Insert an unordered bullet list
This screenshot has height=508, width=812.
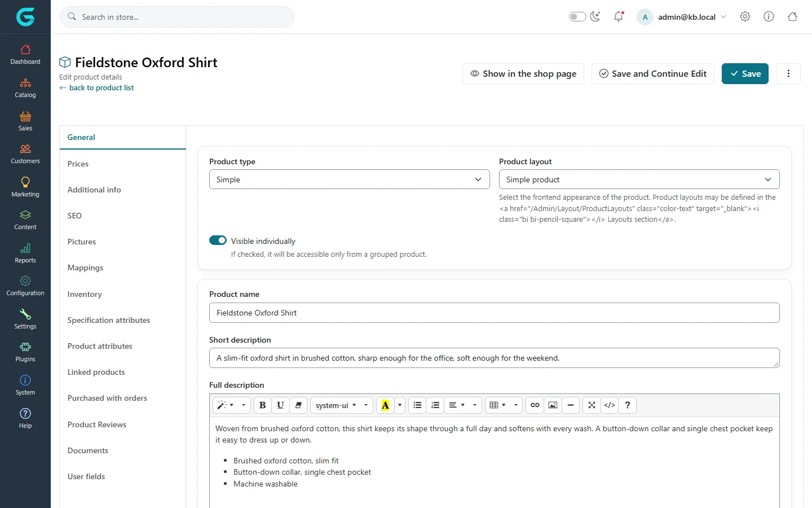point(417,405)
